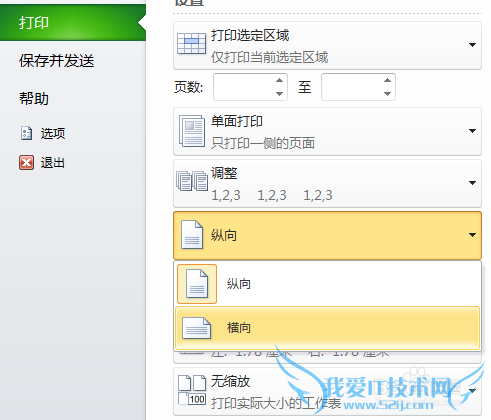
Task: Collapse the 纵向 orientation dropdown arrow
Action: (x=472, y=235)
